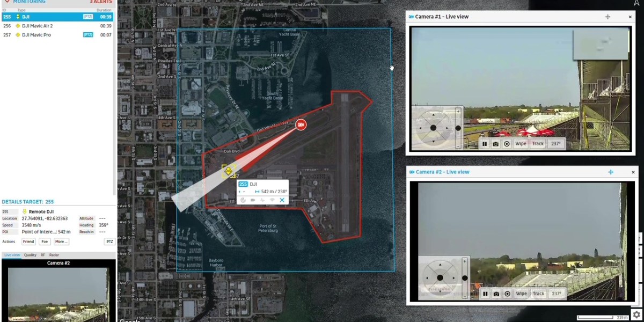Open the More... actions dropdown
The height and width of the screenshot is (322, 644).
61,241
